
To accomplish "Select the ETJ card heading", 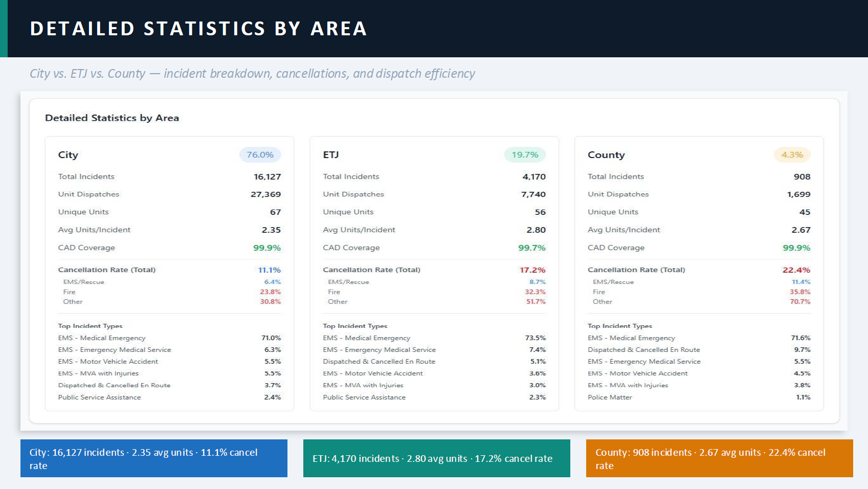I will coord(331,154).
